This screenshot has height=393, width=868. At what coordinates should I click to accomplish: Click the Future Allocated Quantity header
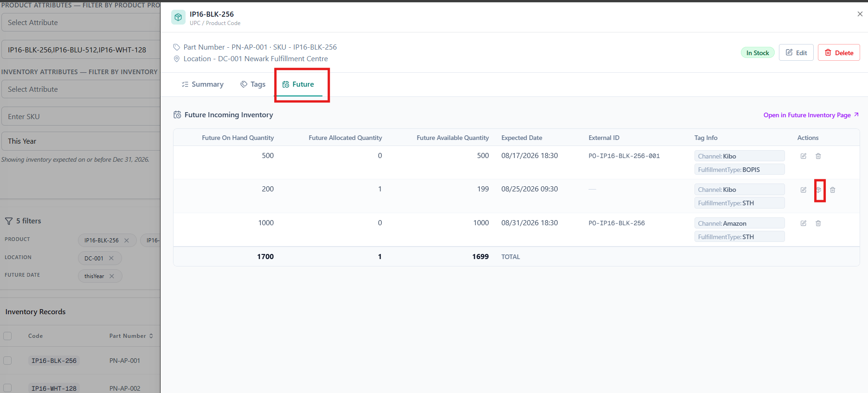click(x=345, y=138)
